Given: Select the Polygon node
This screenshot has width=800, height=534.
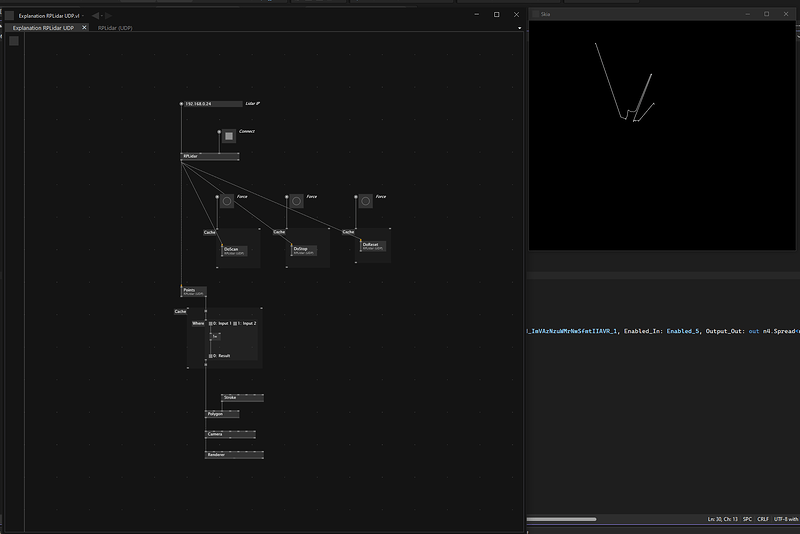Looking at the screenshot, I should tap(222, 414).
